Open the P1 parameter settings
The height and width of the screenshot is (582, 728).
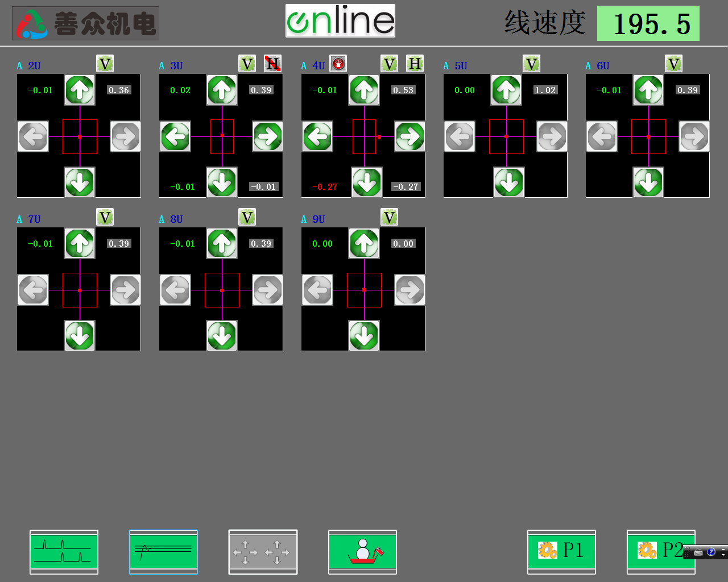point(561,552)
